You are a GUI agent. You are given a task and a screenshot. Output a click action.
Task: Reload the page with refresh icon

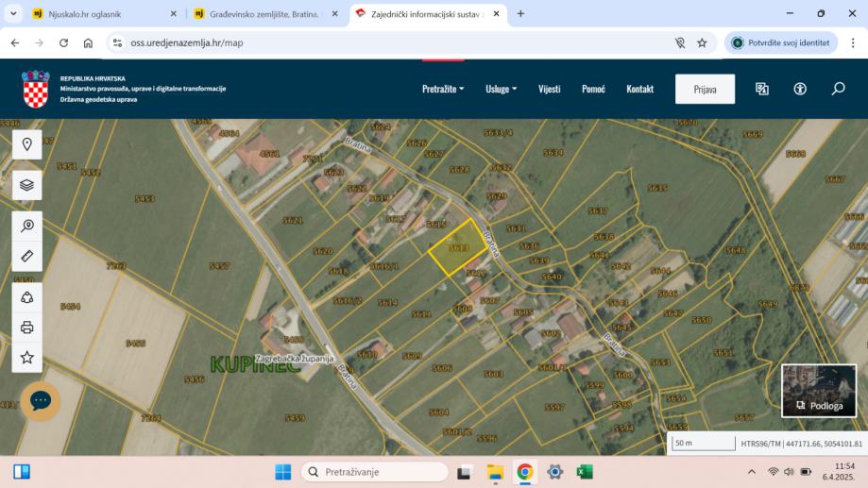pos(63,42)
